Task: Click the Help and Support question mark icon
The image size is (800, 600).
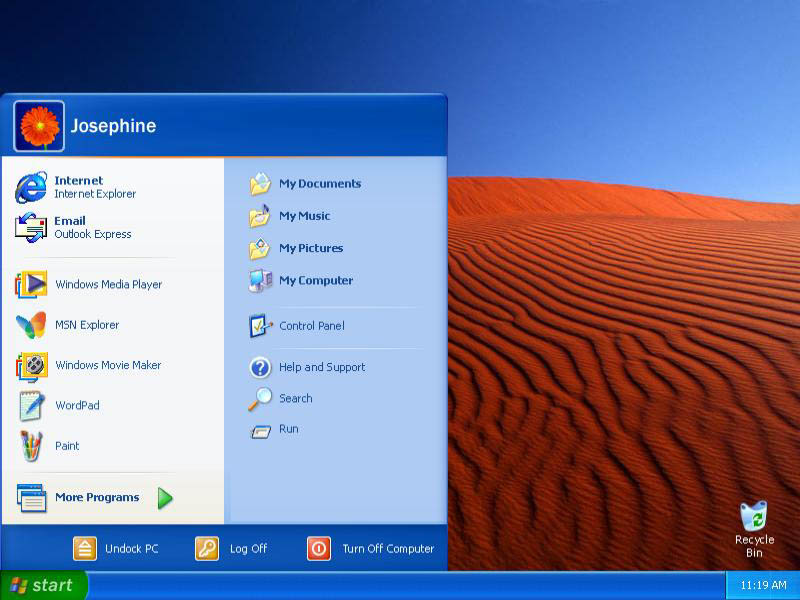Action: point(260,367)
